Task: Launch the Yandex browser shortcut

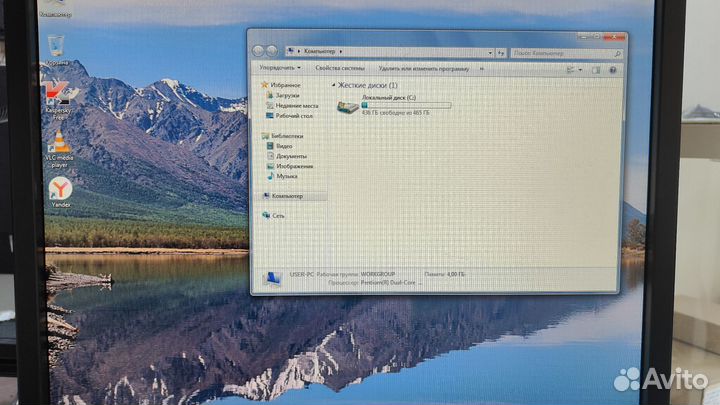Action: 60,188
